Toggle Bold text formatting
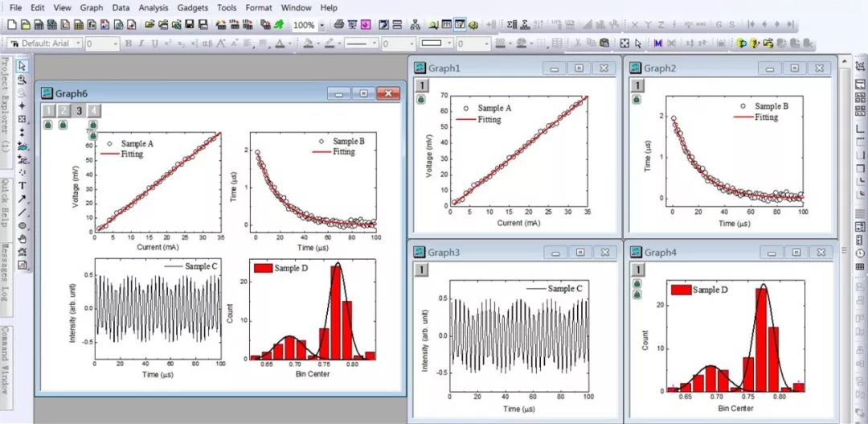This screenshot has height=424, width=868. (x=129, y=43)
